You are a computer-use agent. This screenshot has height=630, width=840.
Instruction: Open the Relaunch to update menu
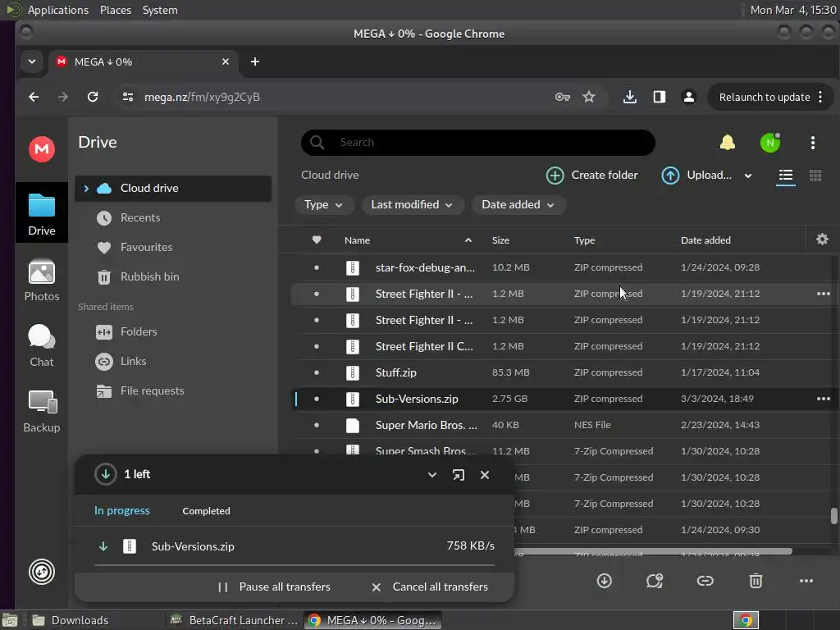tap(770, 97)
